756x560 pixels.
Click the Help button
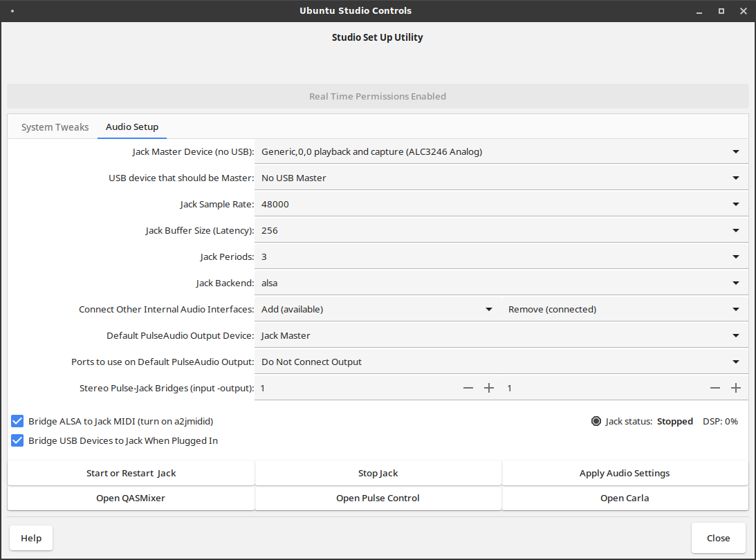[x=31, y=538]
